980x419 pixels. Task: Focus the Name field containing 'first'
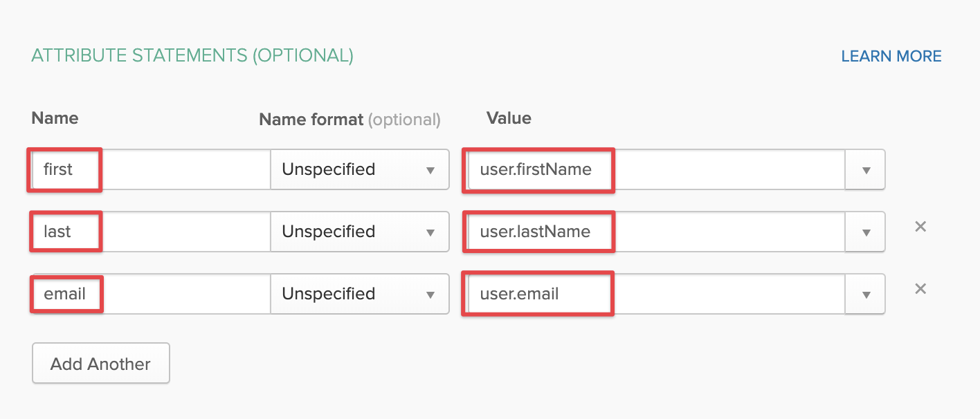[x=149, y=170]
